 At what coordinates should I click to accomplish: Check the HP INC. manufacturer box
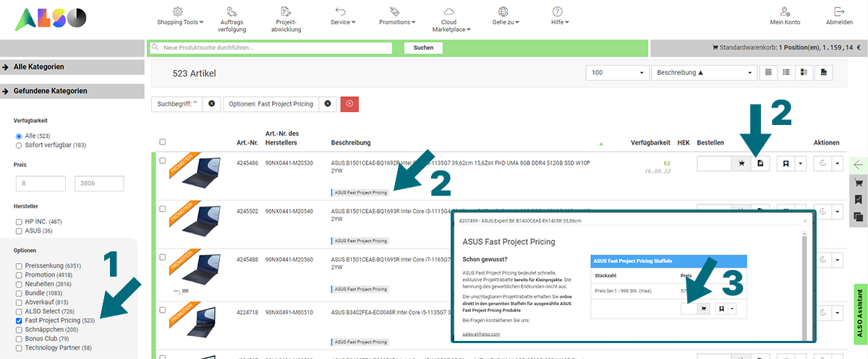(19, 221)
